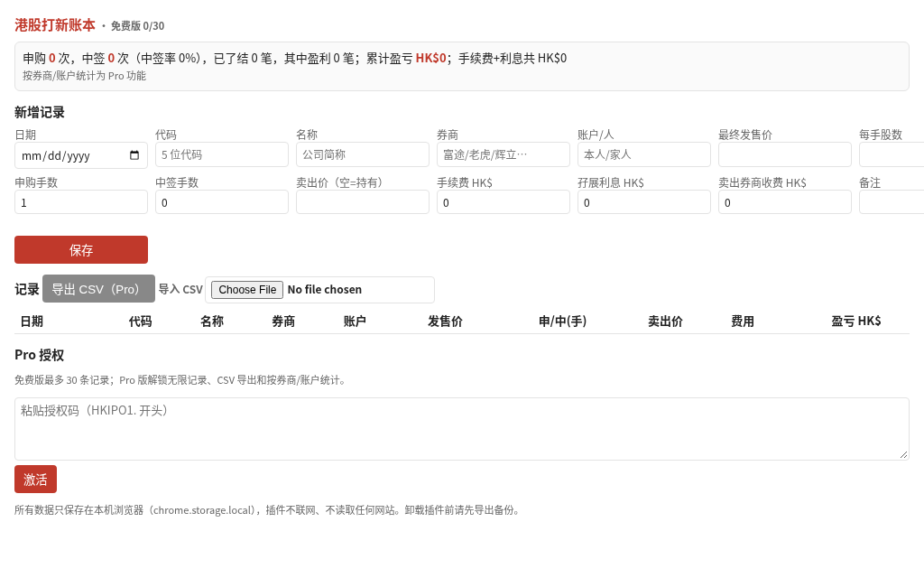Focus the 卖出价 input field
924x578 pixels.
pos(363,202)
